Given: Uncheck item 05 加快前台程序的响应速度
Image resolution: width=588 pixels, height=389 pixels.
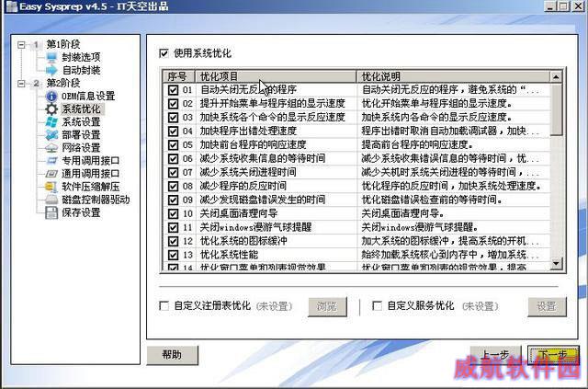Looking at the screenshot, I should tap(173, 145).
